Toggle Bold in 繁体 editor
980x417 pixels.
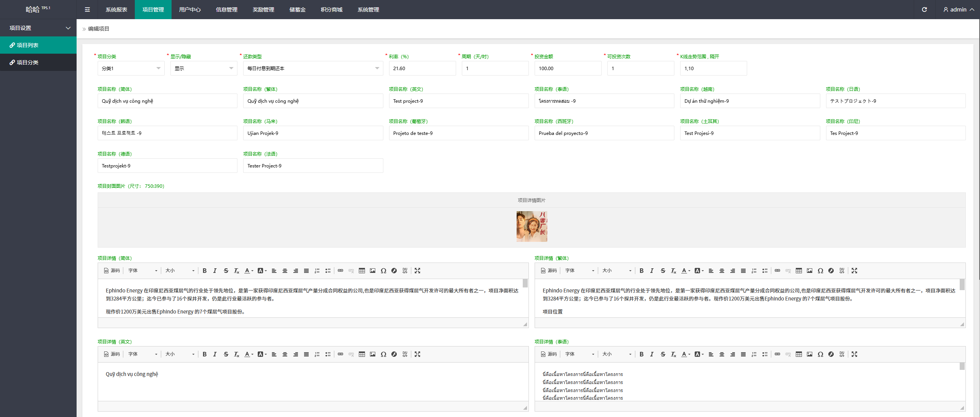(x=641, y=271)
